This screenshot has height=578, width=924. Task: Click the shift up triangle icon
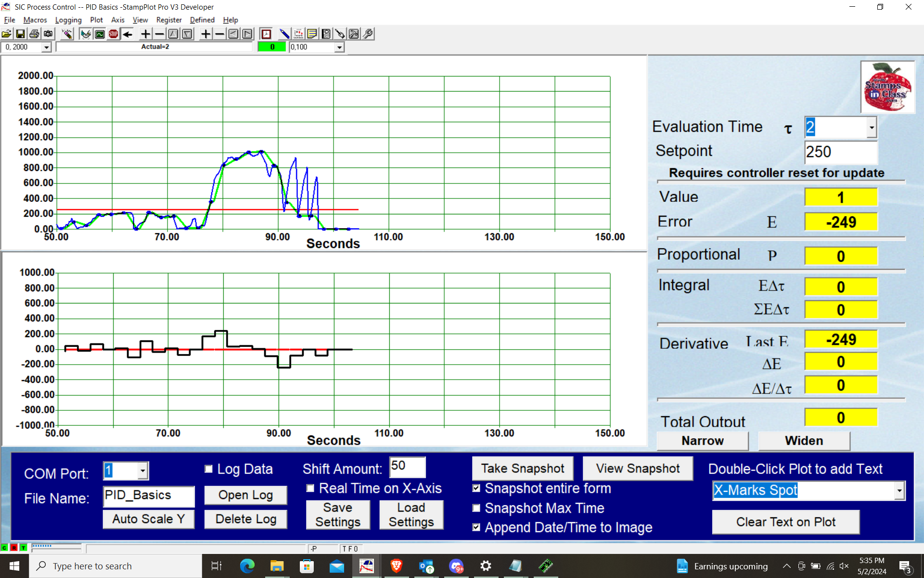click(173, 34)
